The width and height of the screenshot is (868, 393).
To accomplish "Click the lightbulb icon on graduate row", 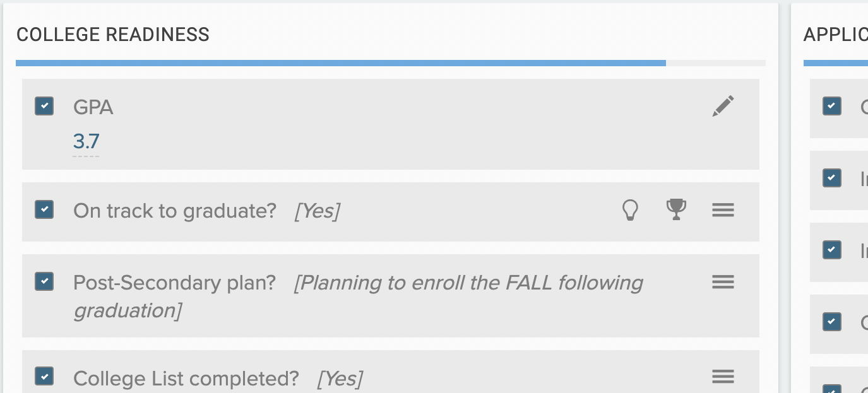I will (630, 209).
